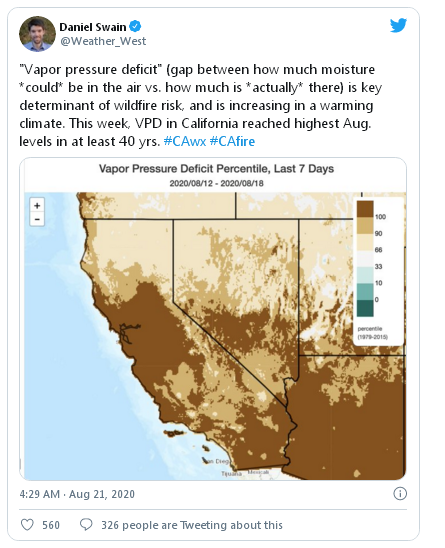Viewport: 445px width, 548px height.
Task: Click the verified badge beside Daniel Swain
Action: click(135, 26)
